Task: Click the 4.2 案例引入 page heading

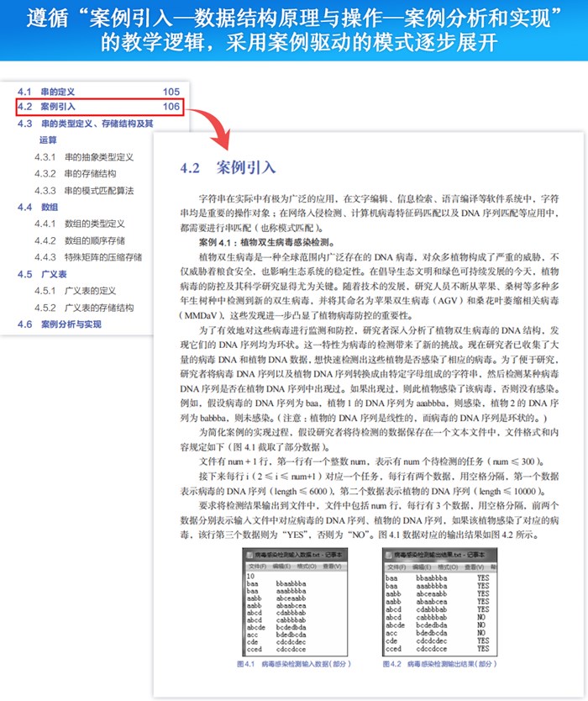Action: (228, 167)
